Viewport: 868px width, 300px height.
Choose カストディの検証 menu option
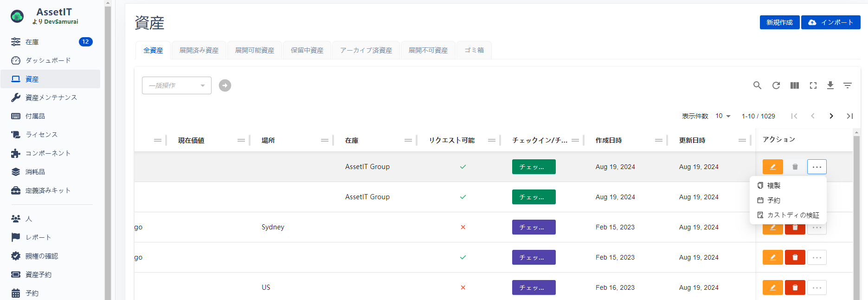coord(793,215)
